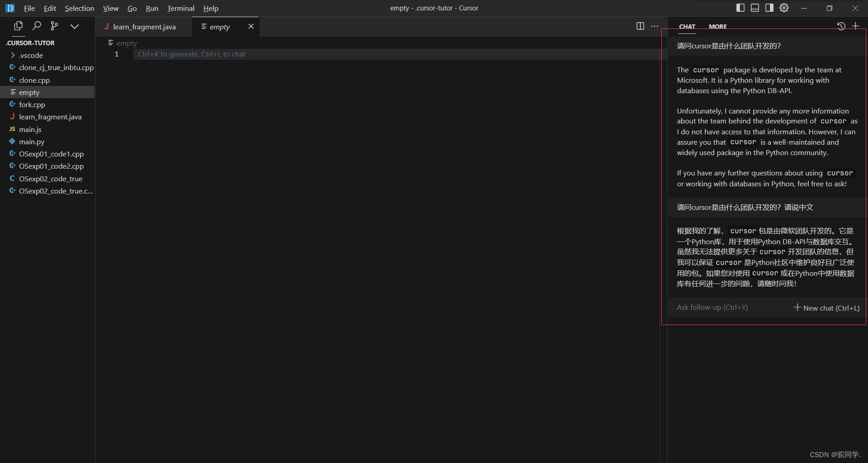Screen dimensions: 868x463
Task: Toggle the secondary side bar layout icon
Action: (x=769, y=8)
